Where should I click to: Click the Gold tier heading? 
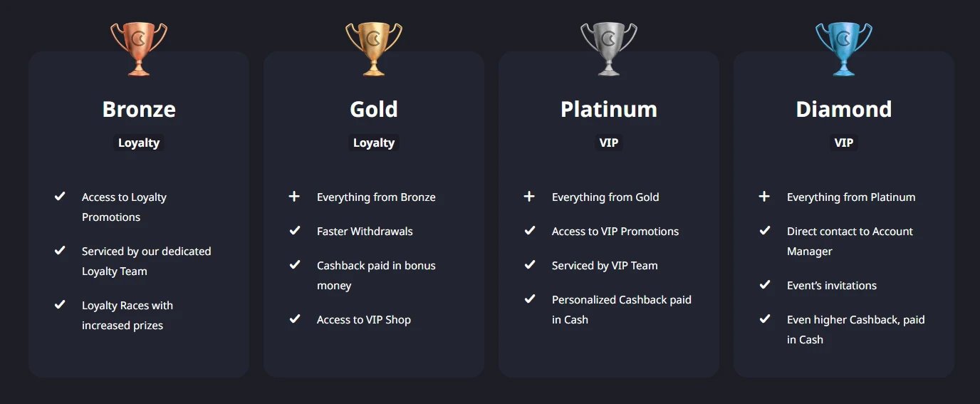(374, 109)
